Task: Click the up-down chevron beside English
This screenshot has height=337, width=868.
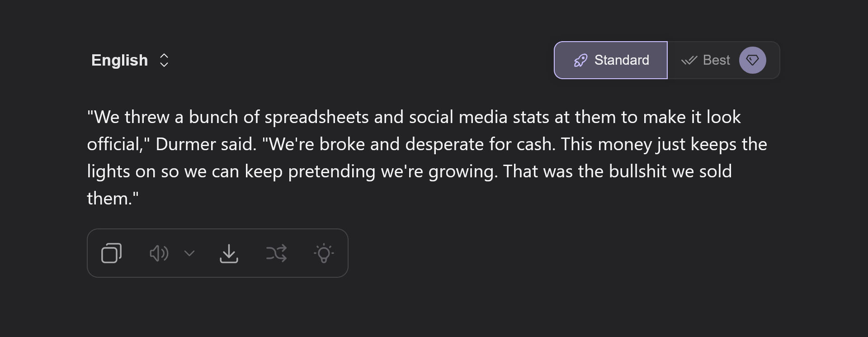Action: (164, 60)
